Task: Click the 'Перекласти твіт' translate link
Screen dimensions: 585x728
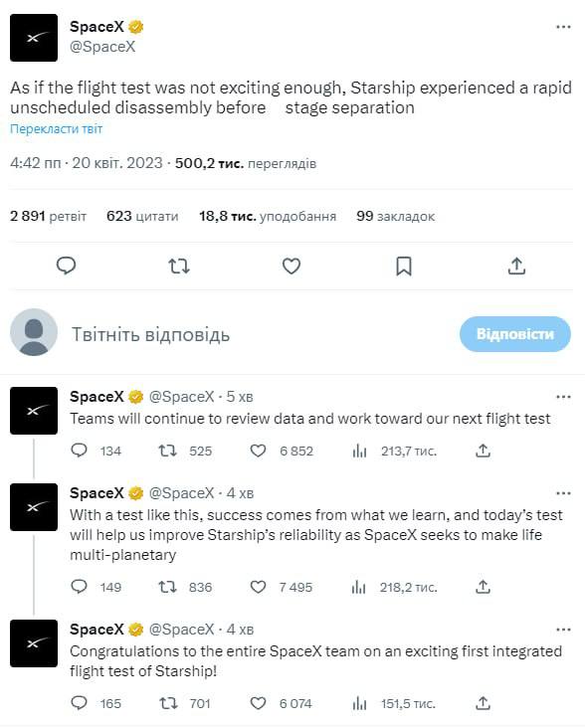Action: 56,128
